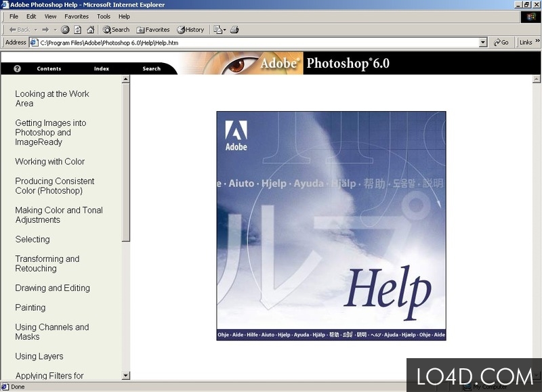
Task: Expand the Links toolbar chevron
Action: point(537,41)
